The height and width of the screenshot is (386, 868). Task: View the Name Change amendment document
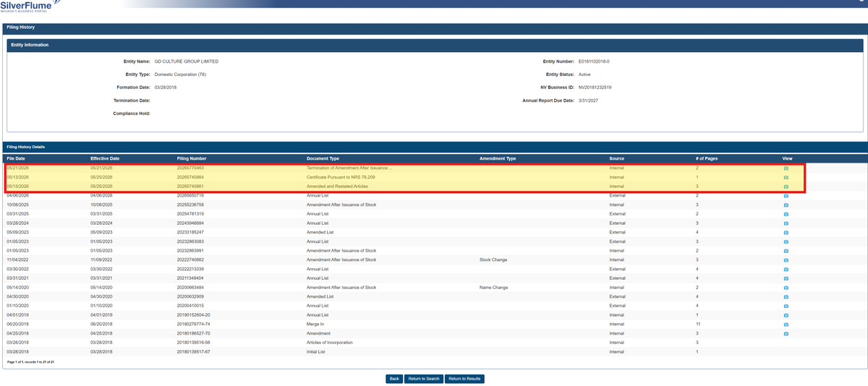tap(786, 288)
